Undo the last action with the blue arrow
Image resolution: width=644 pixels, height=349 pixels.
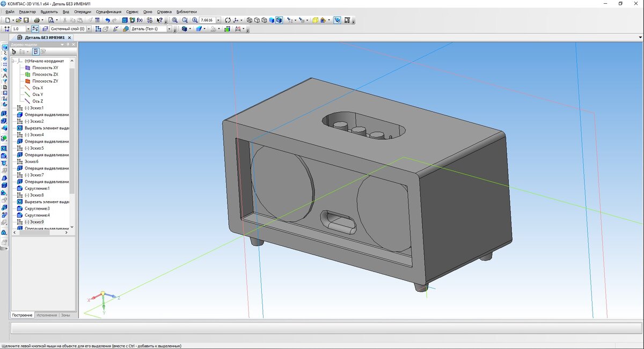click(108, 20)
